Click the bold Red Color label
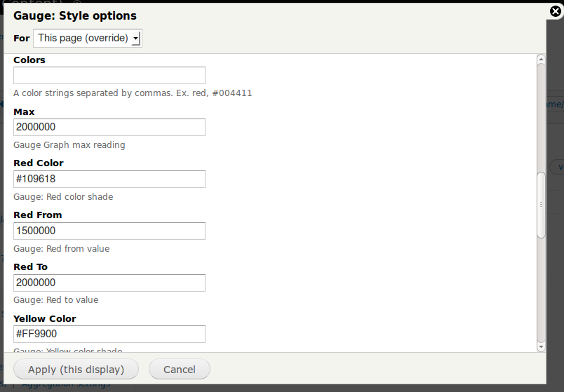The image size is (564, 392). (39, 163)
